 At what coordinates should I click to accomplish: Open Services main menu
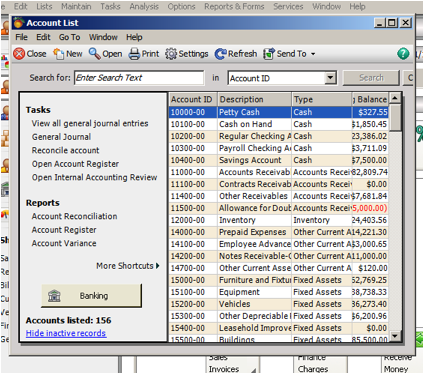(x=288, y=6)
